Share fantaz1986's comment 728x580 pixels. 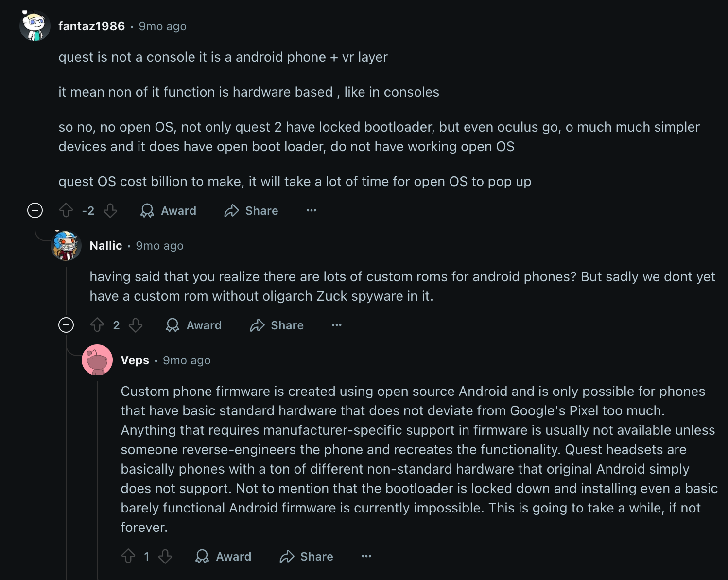pyautogui.click(x=251, y=211)
